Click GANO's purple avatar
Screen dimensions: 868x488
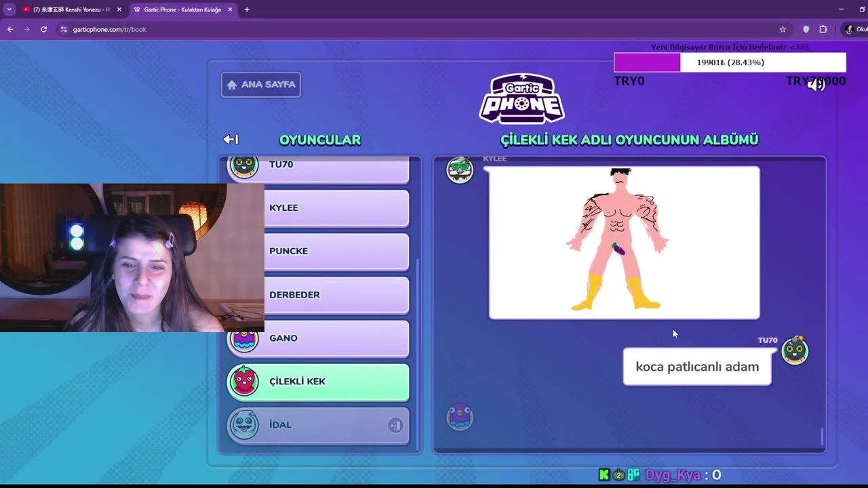point(244,340)
